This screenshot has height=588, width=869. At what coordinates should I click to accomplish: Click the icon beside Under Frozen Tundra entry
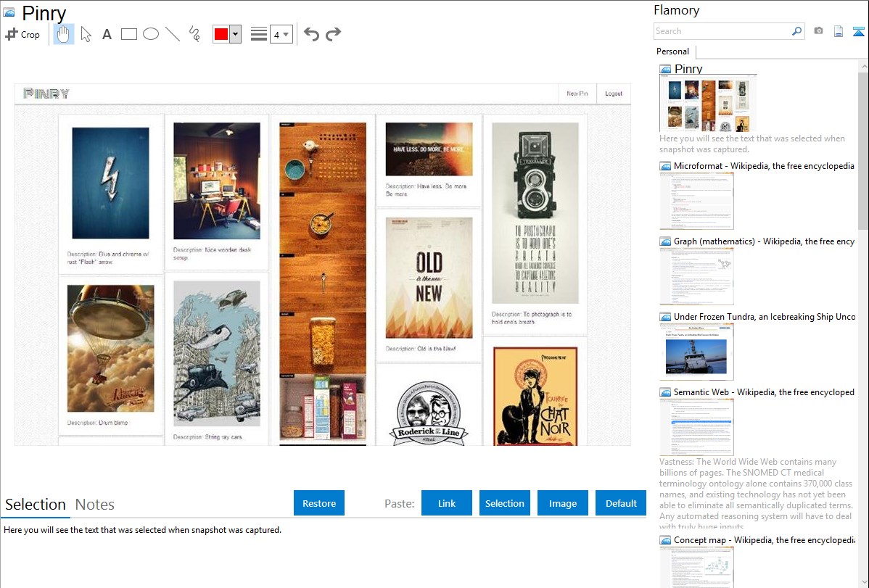click(x=666, y=317)
